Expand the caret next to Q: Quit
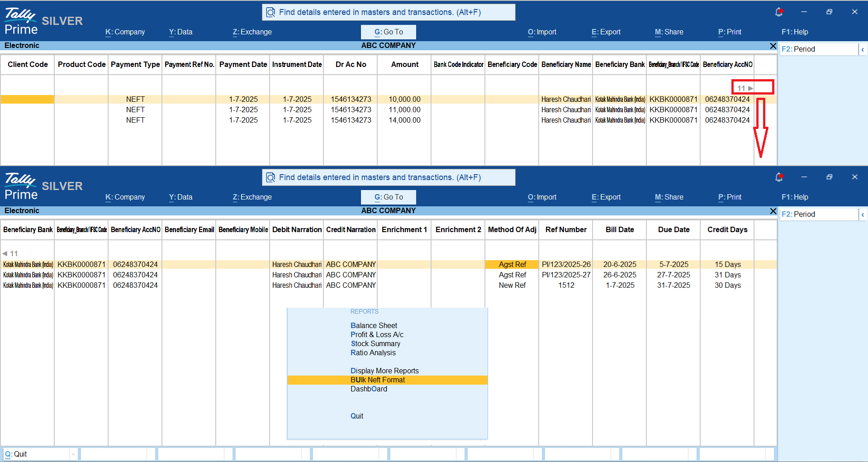Image resolution: width=868 pixels, height=462 pixels. (x=73, y=454)
